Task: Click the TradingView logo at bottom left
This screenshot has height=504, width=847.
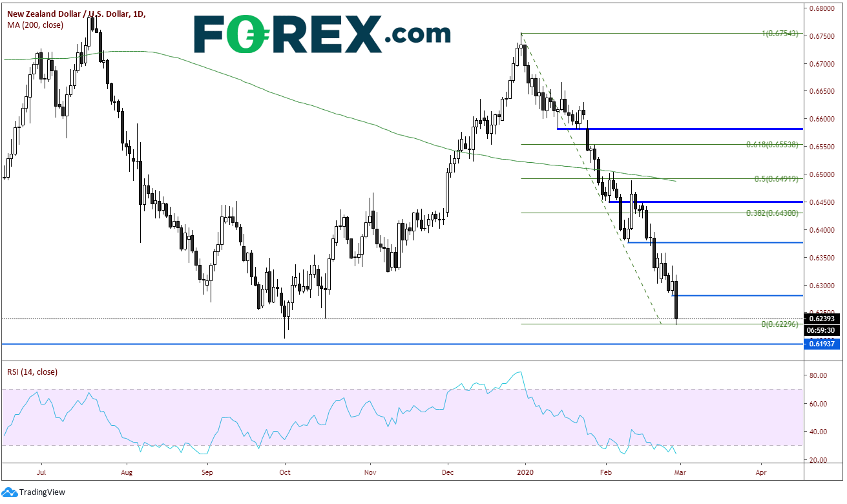Action: click(35, 492)
